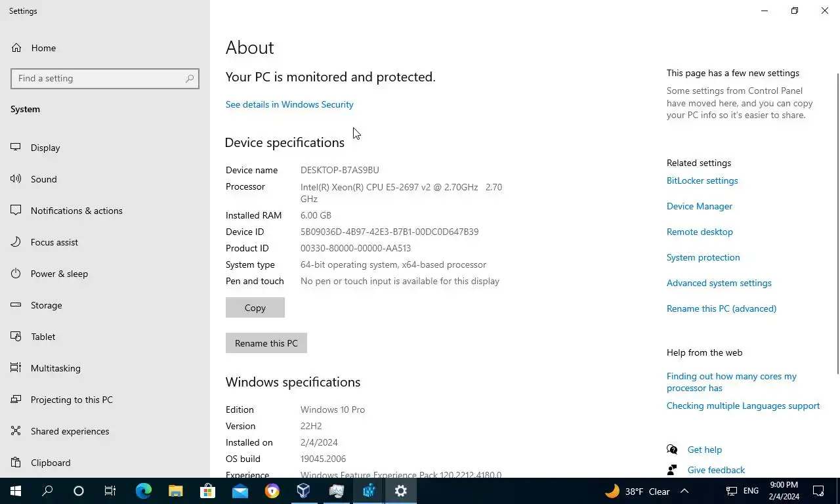The height and width of the screenshot is (504, 840).
Task: Click the Shared experiences icon
Action: [x=16, y=431]
